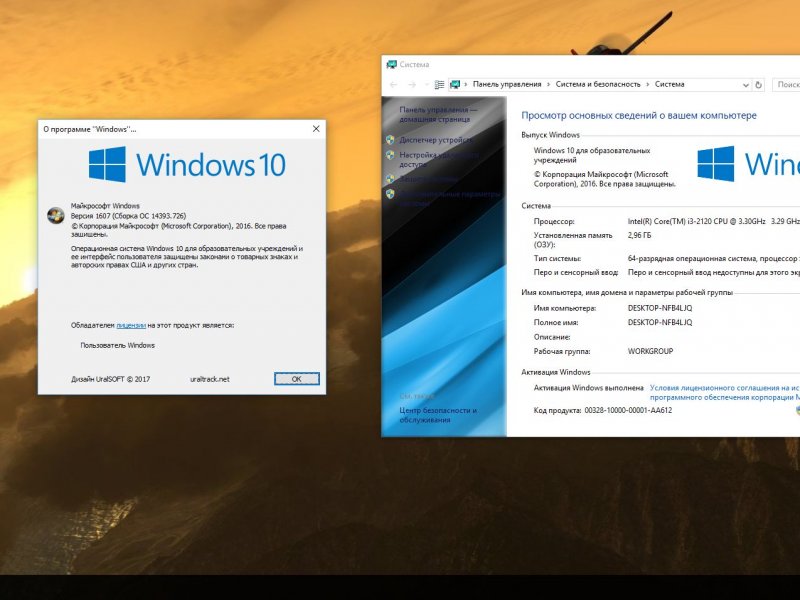Viewport: 800px width, 600px height.
Task: Open 'Центр безопасности и обслуживания' link
Action: pyautogui.click(x=438, y=415)
